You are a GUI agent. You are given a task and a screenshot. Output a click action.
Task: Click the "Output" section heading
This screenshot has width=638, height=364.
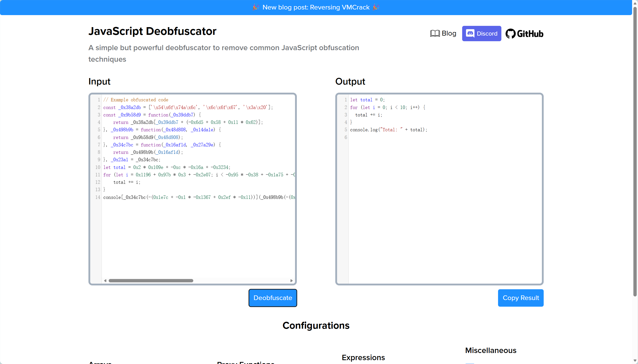coord(350,81)
